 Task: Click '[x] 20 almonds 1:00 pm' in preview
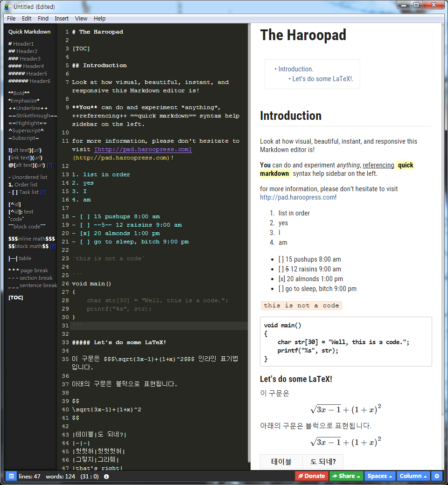(x=310, y=279)
